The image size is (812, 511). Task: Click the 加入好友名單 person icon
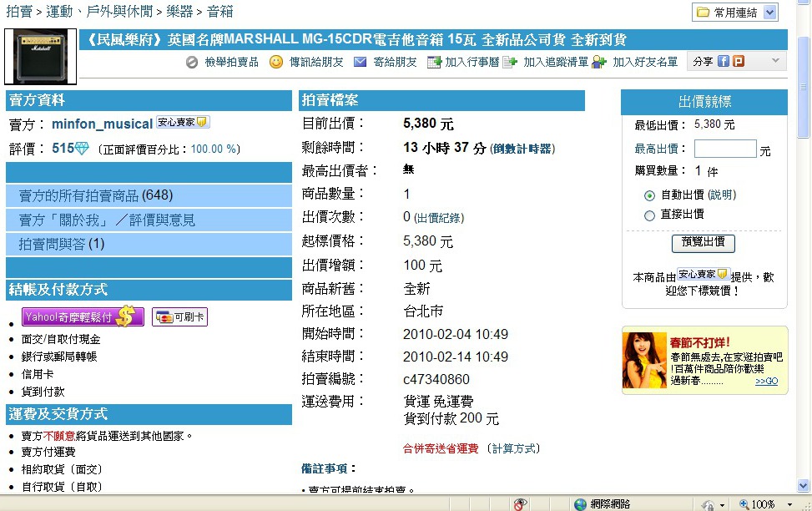pos(598,62)
